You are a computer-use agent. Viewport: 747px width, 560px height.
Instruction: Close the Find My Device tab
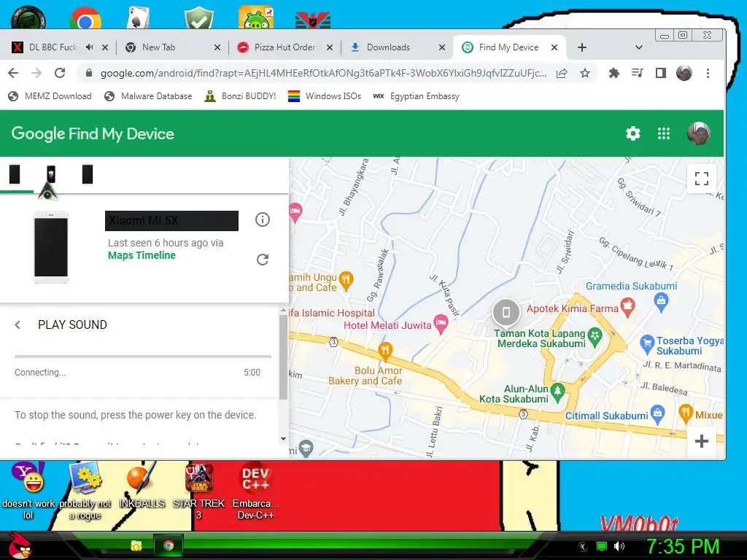[554, 47]
